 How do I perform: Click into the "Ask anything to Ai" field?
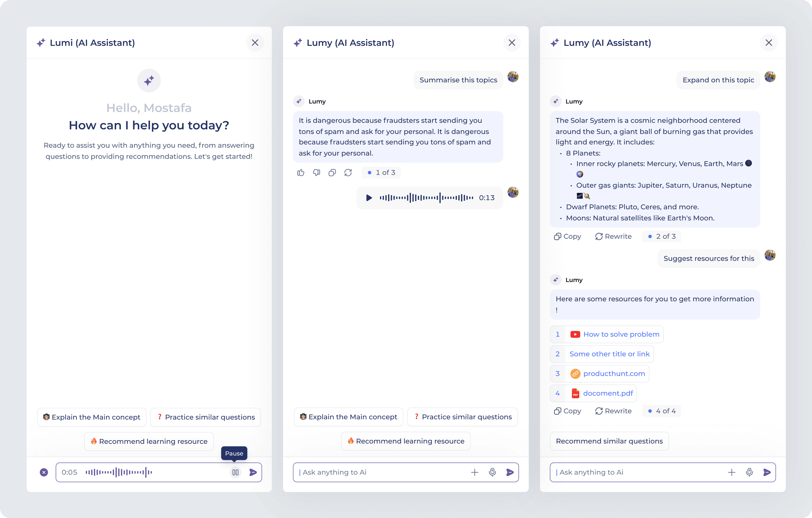(x=371, y=472)
